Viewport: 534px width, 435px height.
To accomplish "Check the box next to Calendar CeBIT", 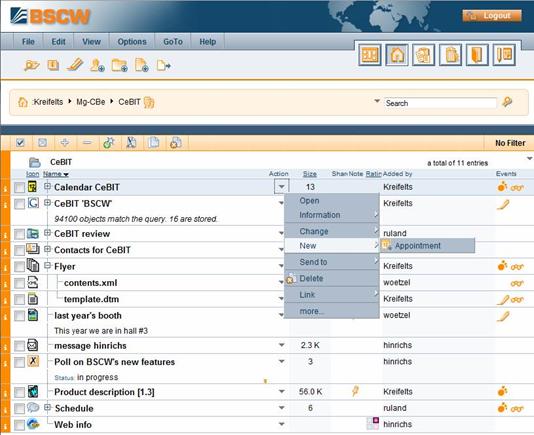I will click(x=19, y=187).
